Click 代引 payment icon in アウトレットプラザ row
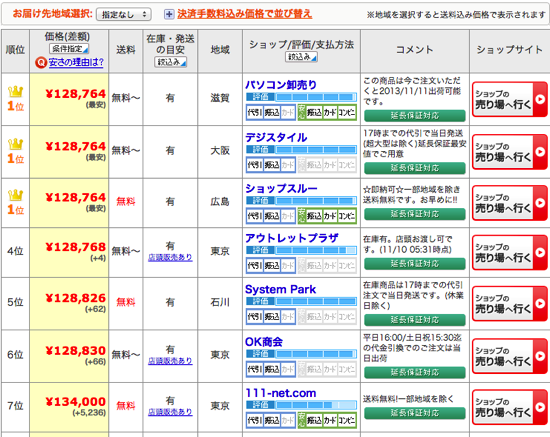550x437 pixels. click(255, 266)
